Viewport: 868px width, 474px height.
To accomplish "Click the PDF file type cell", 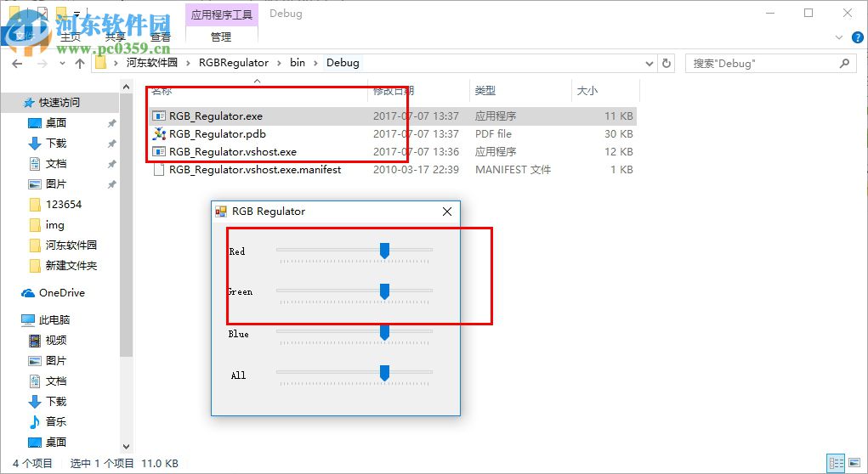I will (x=493, y=134).
